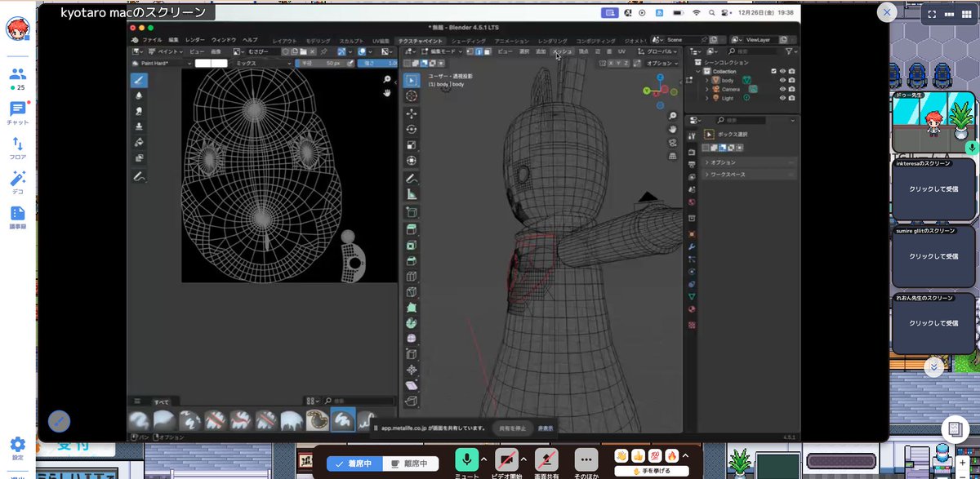Select the Smear tool in paint toolbar

(138, 111)
